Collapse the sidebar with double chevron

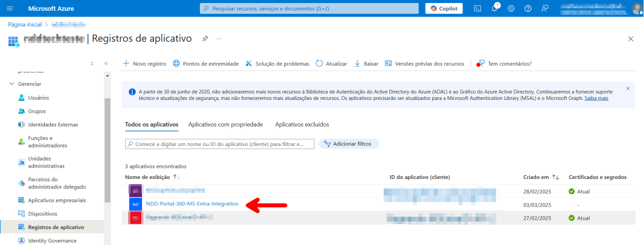tap(106, 63)
